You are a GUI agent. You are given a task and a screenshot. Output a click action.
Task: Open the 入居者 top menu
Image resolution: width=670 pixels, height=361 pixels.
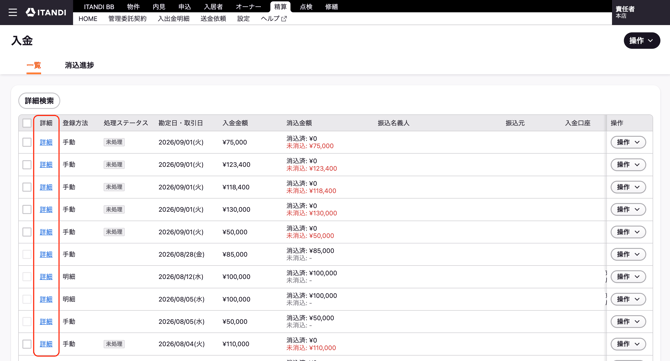coord(213,7)
